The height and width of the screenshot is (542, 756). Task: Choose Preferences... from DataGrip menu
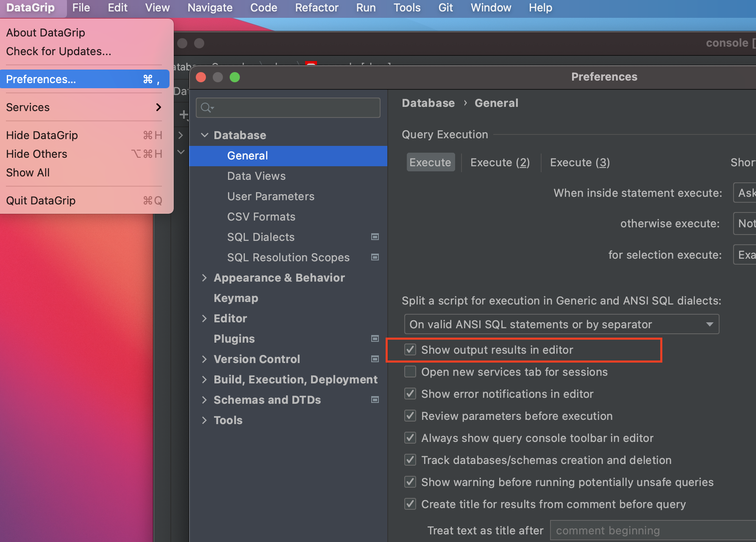point(85,79)
